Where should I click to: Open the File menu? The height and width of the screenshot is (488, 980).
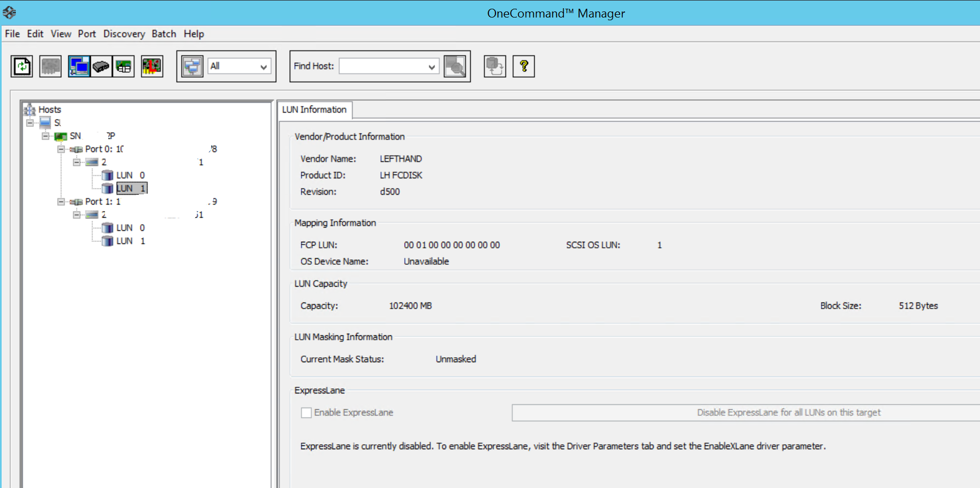tap(12, 34)
